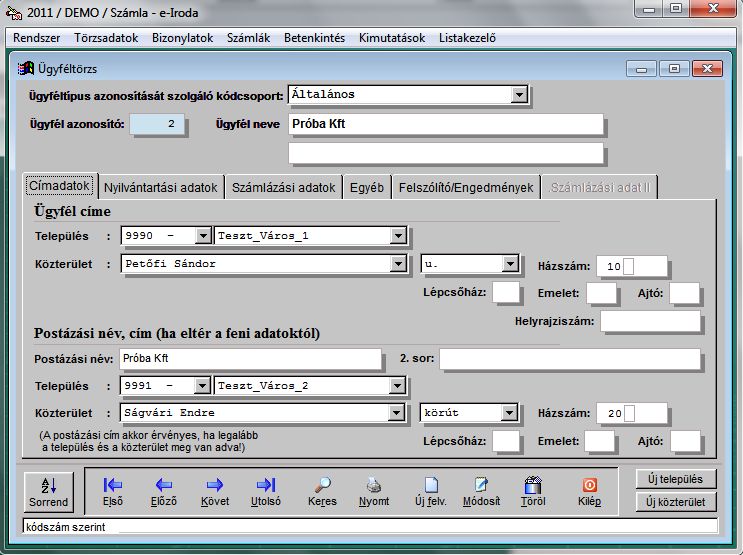Open the Teszt_Város_1 settlement dropdown
The width and height of the screenshot is (743, 555).
click(398, 236)
